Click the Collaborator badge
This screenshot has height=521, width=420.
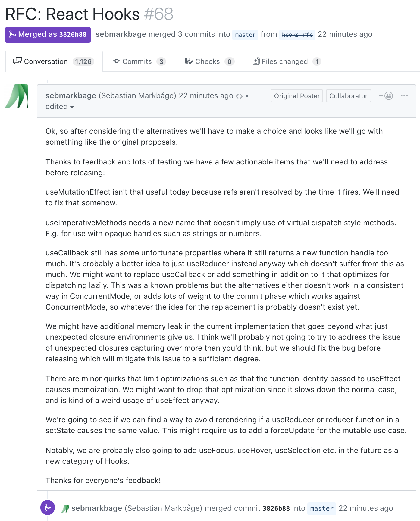pyautogui.click(x=348, y=96)
